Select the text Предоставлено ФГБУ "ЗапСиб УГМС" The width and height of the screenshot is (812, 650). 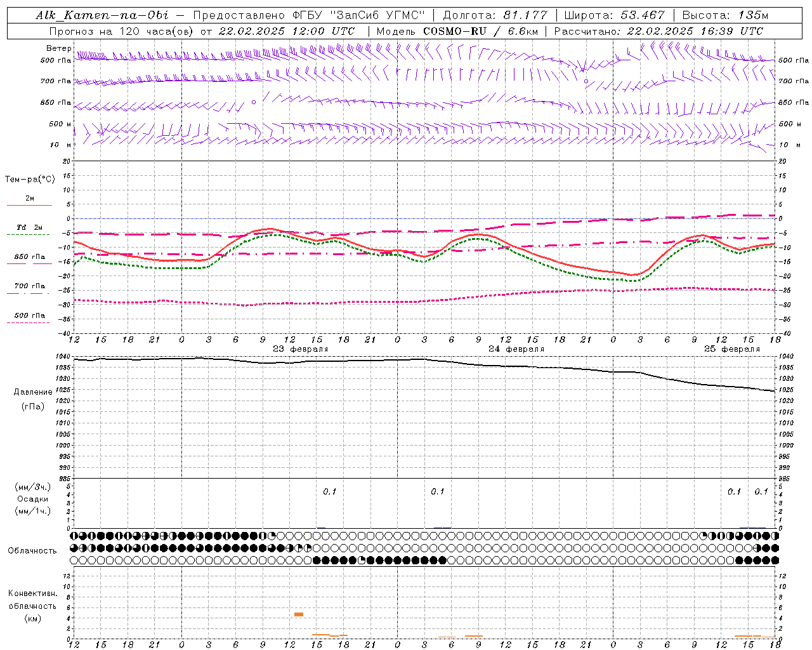(x=309, y=15)
